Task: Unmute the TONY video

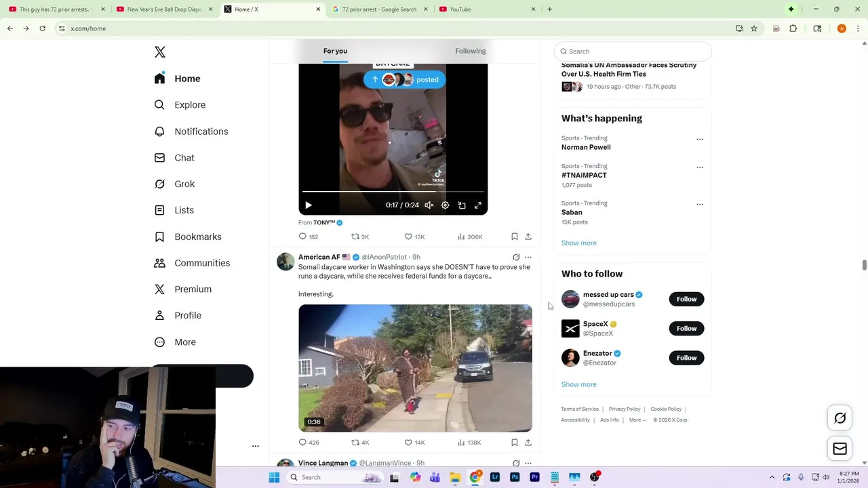Action: pos(429,205)
